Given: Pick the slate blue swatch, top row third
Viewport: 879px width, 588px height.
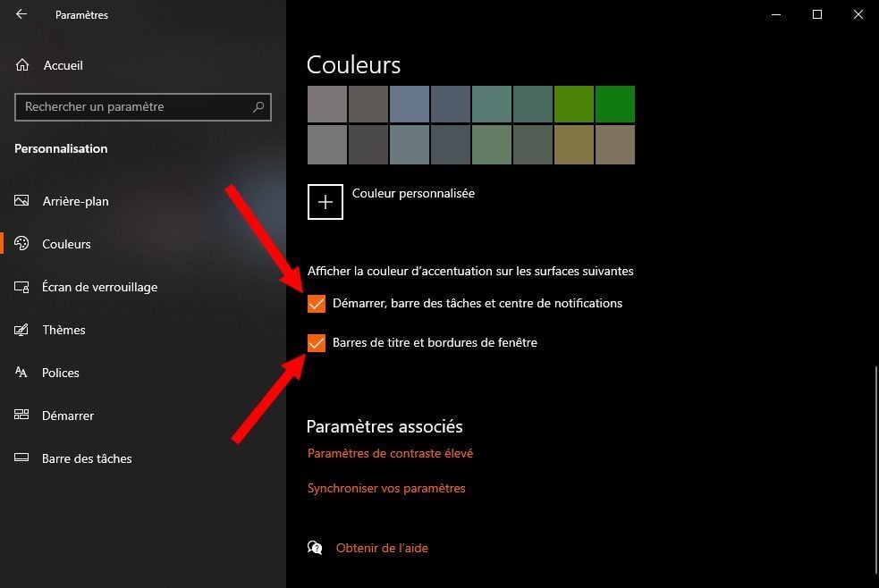Looking at the screenshot, I should [410, 105].
